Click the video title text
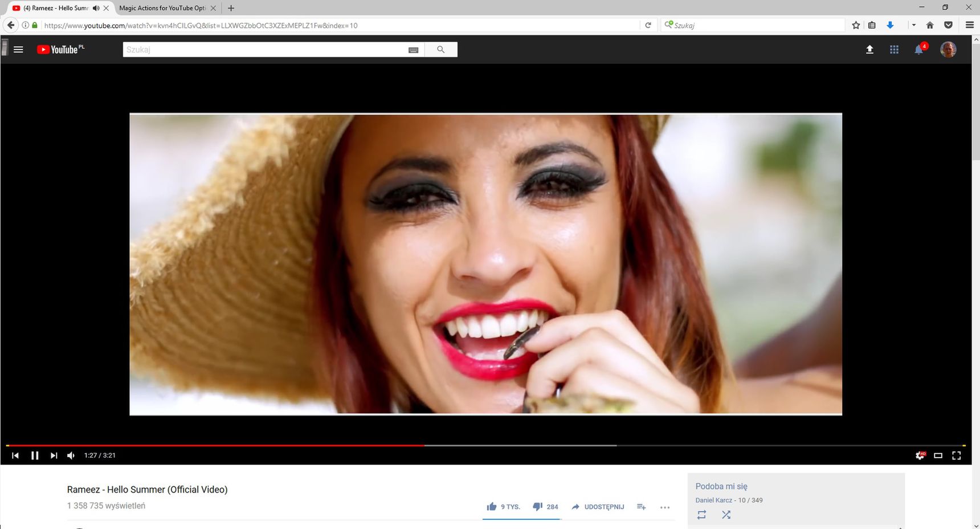Viewport: 980px width, 529px height. [147, 490]
